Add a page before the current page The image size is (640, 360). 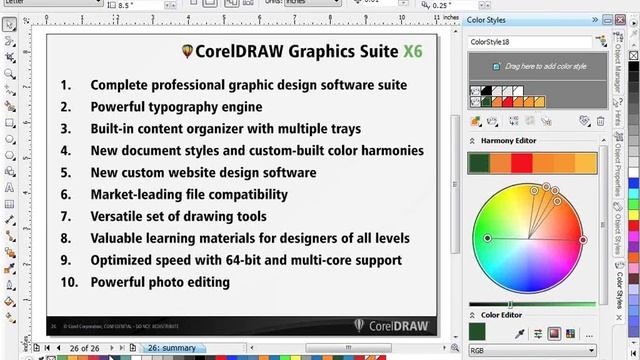(x=37, y=348)
